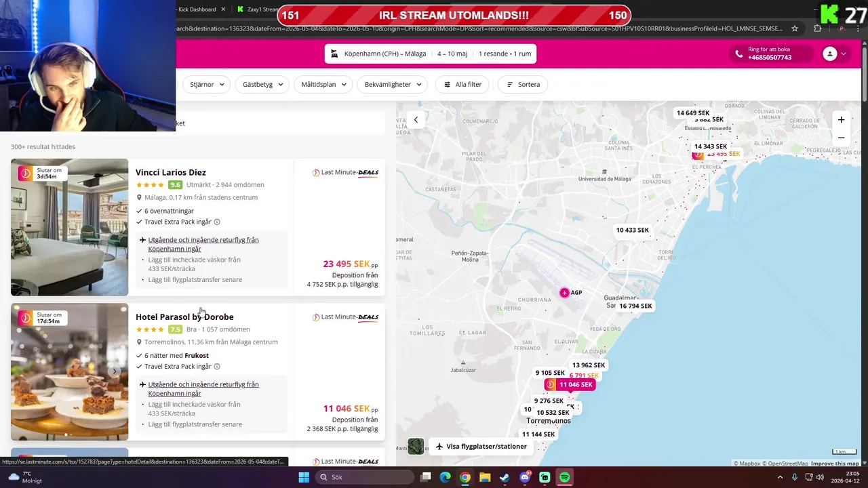Select the 9 105 SEK map price marker

[x=550, y=373]
